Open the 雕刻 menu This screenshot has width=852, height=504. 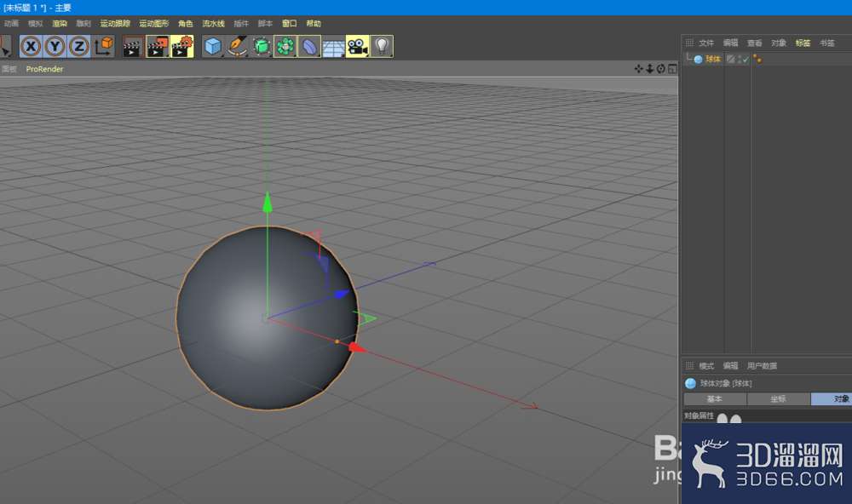pyautogui.click(x=83, y=23)
